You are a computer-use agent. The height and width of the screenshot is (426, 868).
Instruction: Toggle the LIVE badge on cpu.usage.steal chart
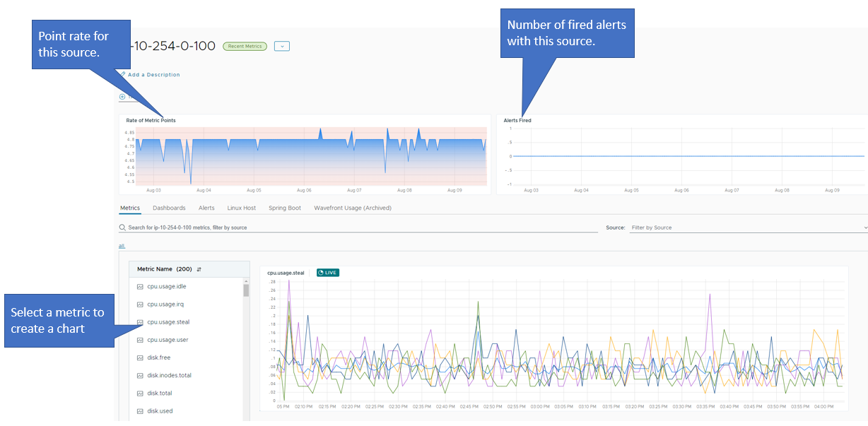[x=327, y=273]
